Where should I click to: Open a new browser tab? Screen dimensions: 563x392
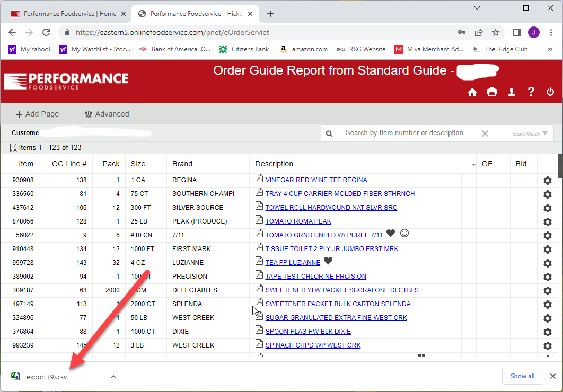point(270,14)
